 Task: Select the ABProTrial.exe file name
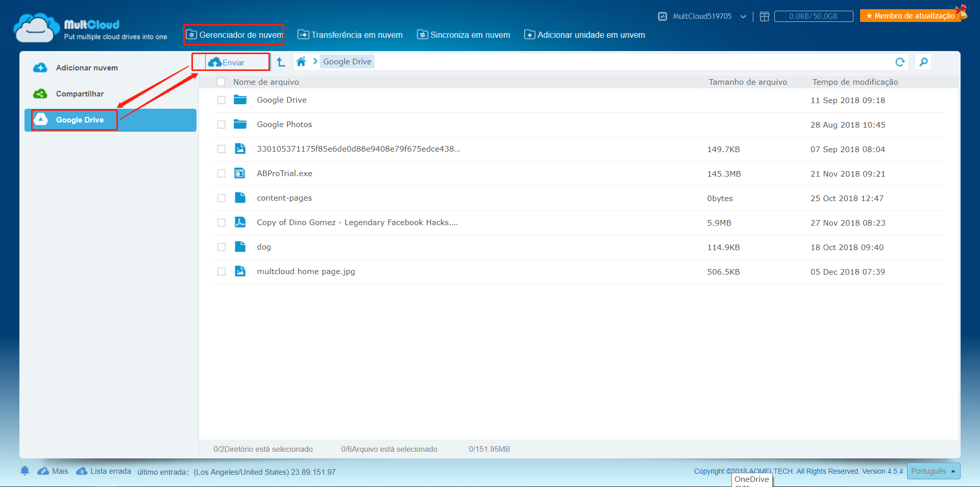point(284,174)
